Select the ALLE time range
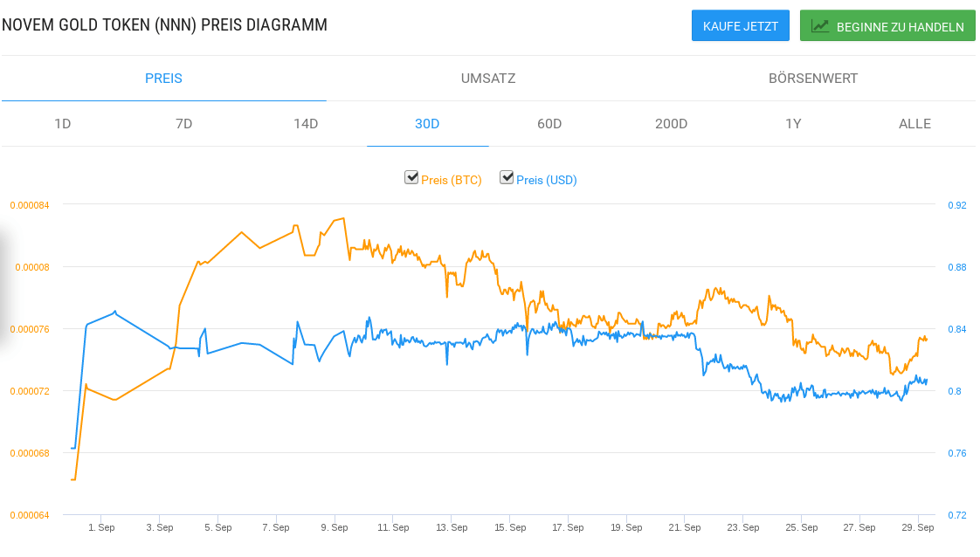This screenshot has height=557, width=980. pos(915,124)
